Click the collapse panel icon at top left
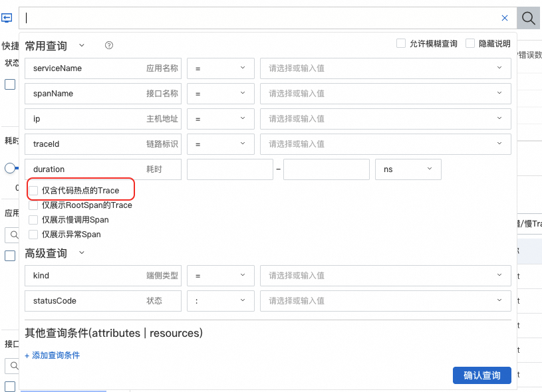Screen dimensions: 542x392 click(x=7, y=18)
